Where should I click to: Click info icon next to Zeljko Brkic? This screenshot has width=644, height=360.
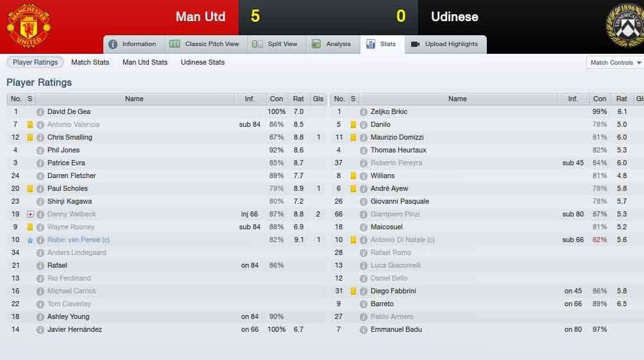(363, 112)
